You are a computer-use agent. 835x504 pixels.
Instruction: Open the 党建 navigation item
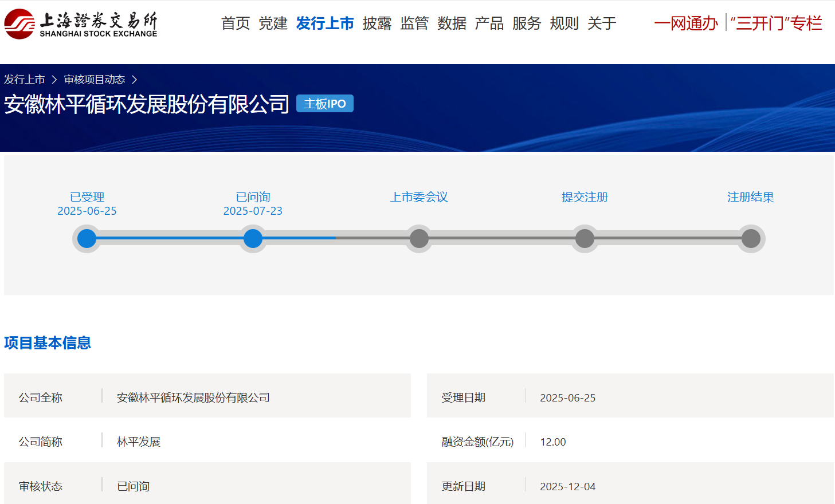click(273, 23)
